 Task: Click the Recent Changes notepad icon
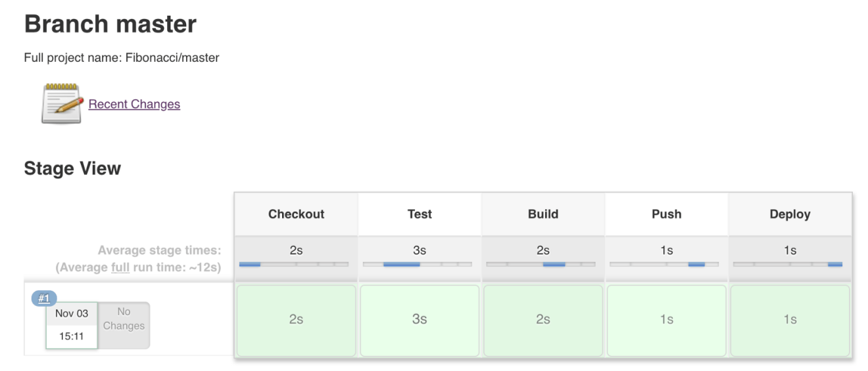(62, 104)
